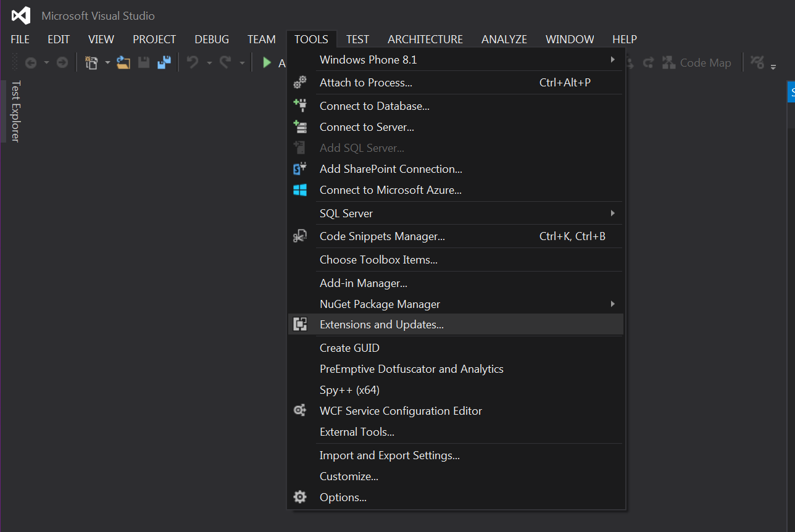
Task: Open Code Snippets Manager from menu
Action: pos(456,236)
